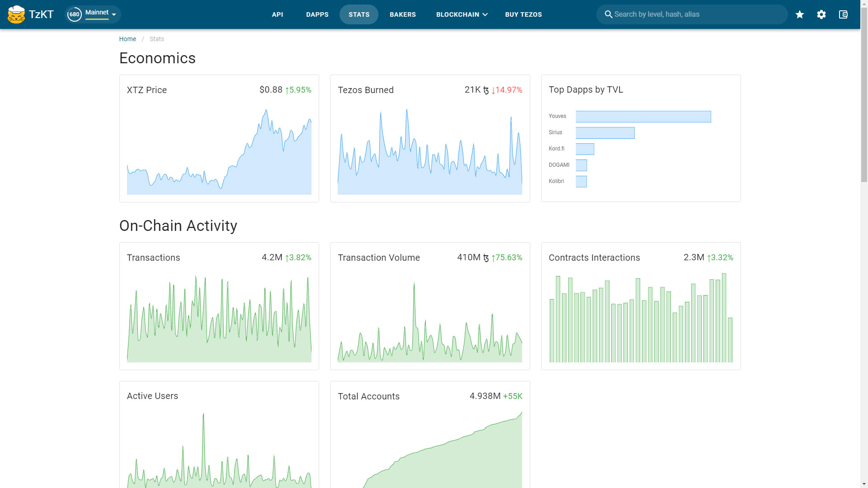
Task: Click the search magnifier icon
Action: (609, 14)
